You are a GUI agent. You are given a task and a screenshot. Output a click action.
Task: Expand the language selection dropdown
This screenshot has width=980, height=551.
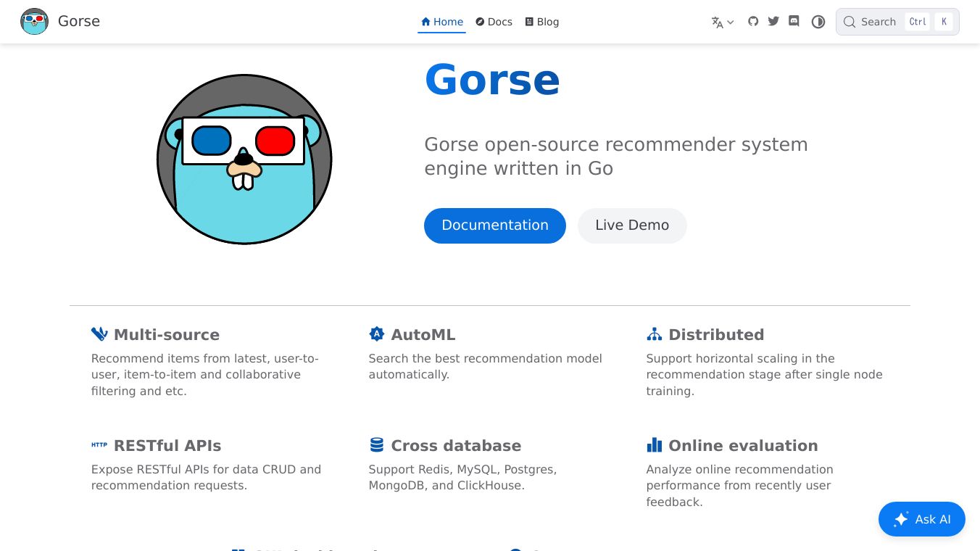[723, 22]
